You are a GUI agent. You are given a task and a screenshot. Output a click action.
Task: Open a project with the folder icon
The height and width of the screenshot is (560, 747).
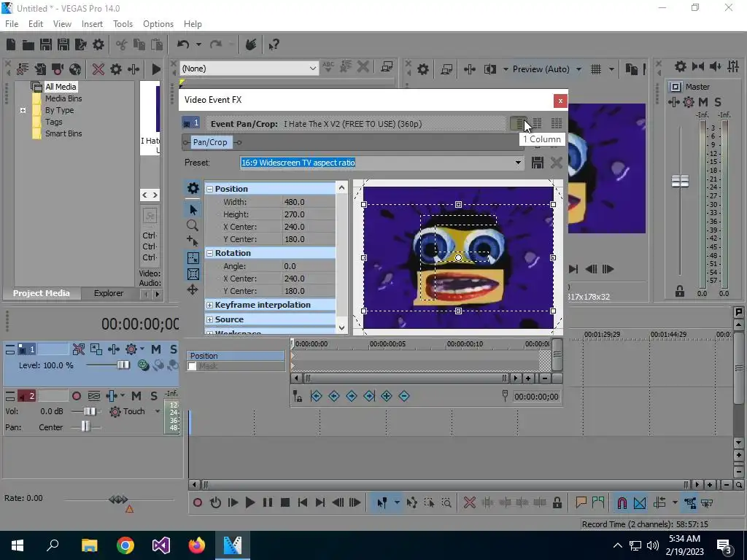click(x=28, y=44)
